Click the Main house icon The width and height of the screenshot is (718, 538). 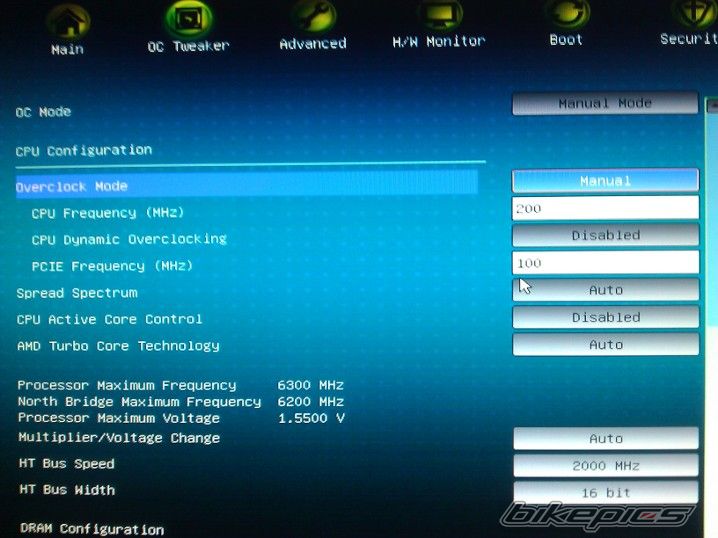coord(67,20)
